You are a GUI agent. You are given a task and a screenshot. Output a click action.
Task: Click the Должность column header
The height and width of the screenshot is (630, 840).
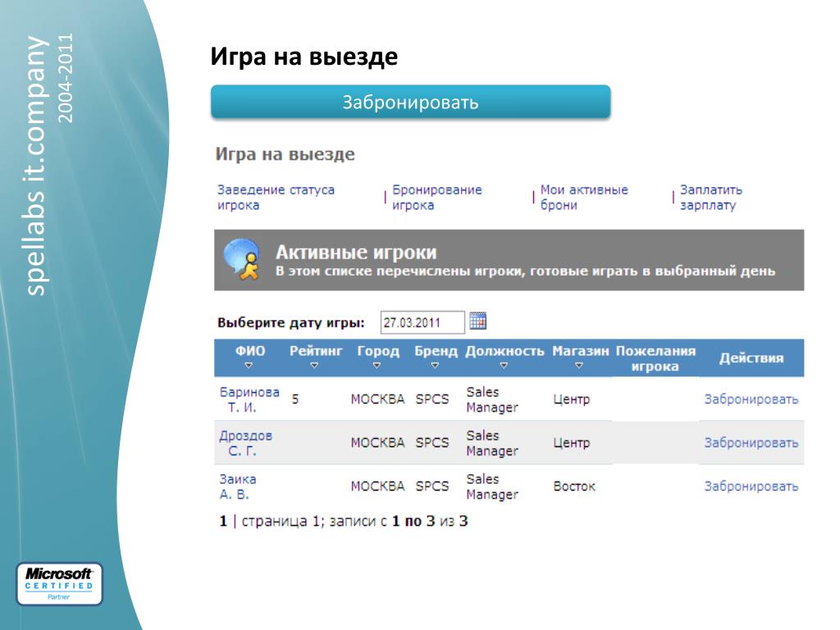tap(504, 351)
